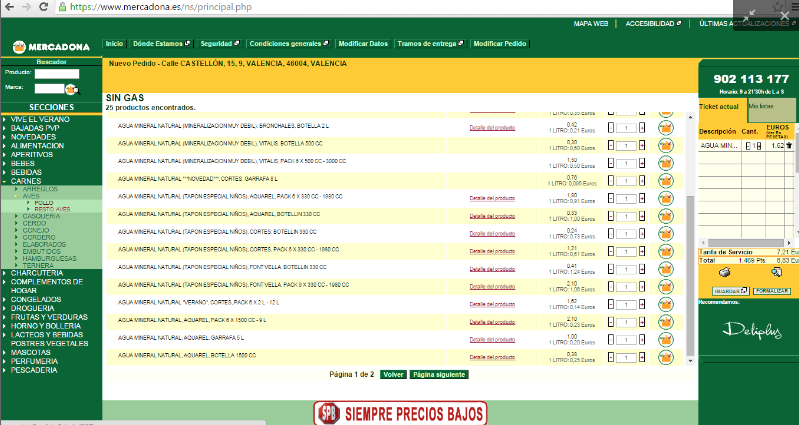
Task: Decrease quantity for Vitalis Botella 500 CC
Action: [611, 146]
